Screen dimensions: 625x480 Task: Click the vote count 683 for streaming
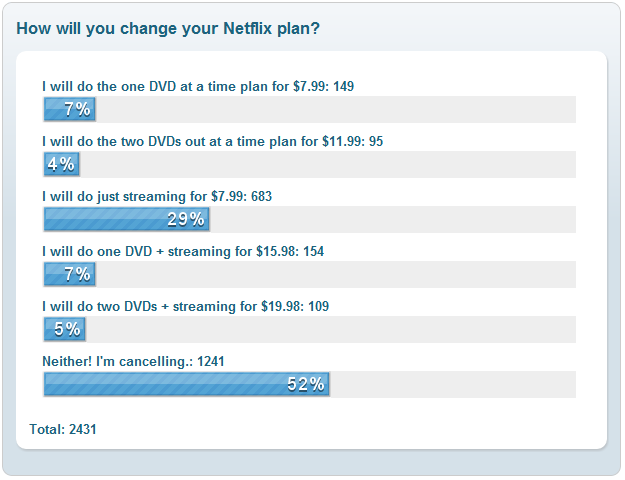click(261, 197)
